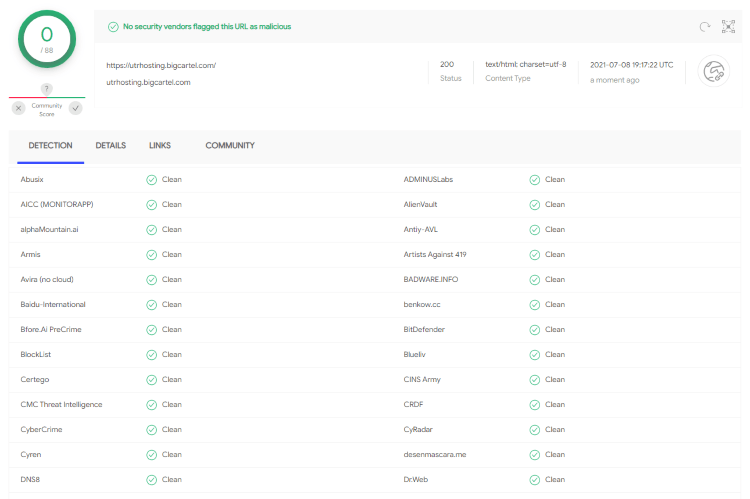750x499 pixels.
Task: Switch to the DETAILS tab
Action: (x=111, y=146)
